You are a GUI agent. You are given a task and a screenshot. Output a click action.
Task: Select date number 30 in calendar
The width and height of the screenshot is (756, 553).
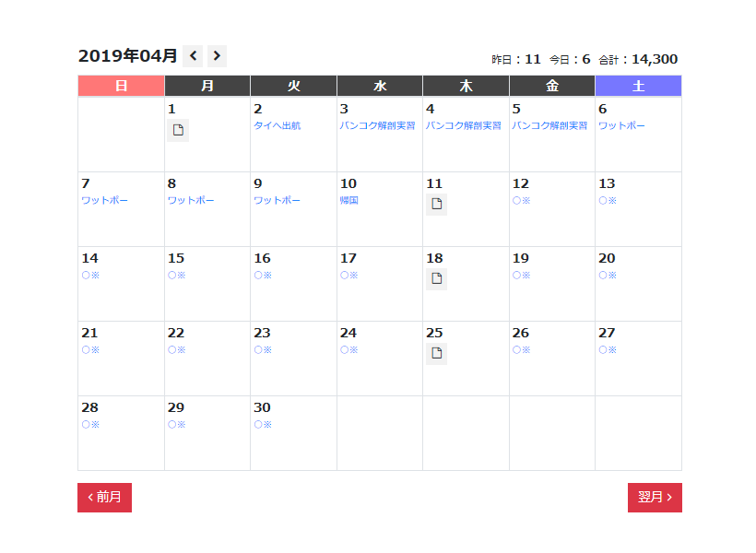click(x=262, y=408)
